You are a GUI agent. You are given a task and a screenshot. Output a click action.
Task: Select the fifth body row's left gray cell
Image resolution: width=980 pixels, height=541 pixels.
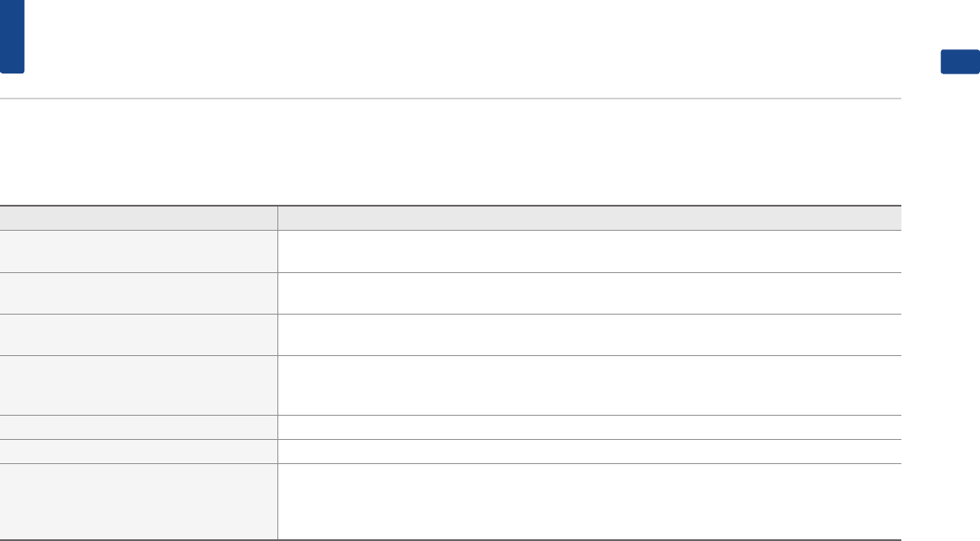(138, 427)
